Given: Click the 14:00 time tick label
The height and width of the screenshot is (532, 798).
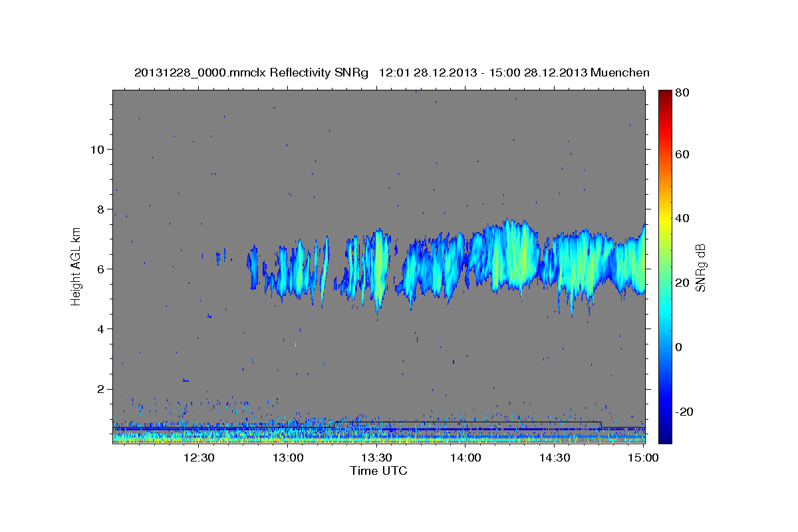Looking at the screenshot, I should pyautogui.click(x=465, y=458).
